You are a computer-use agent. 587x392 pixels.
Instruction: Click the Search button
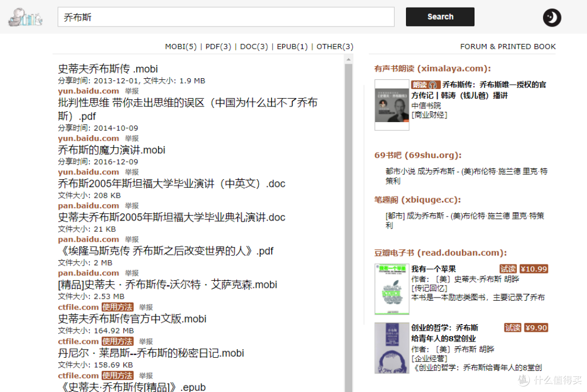coord(440,17)
